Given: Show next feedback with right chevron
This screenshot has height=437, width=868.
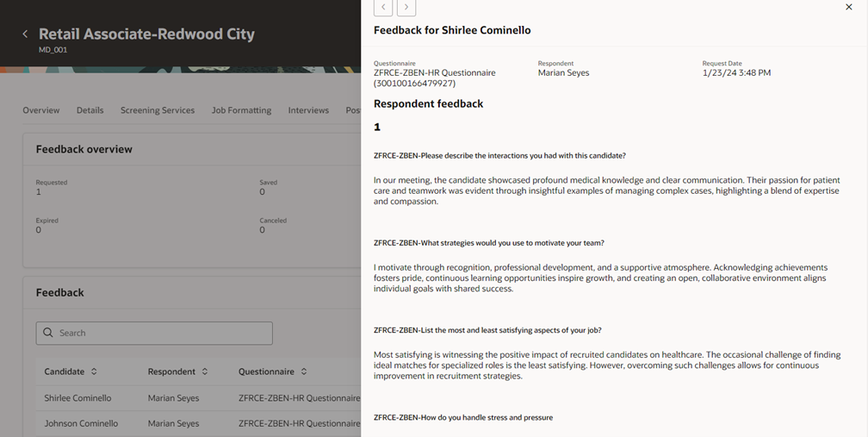Looking at the screenshot, I should pos(406,7).
